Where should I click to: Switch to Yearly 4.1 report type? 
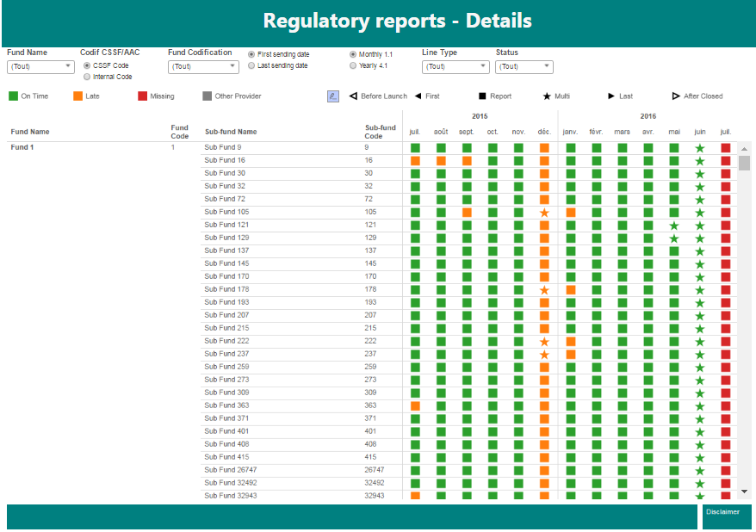353,65
